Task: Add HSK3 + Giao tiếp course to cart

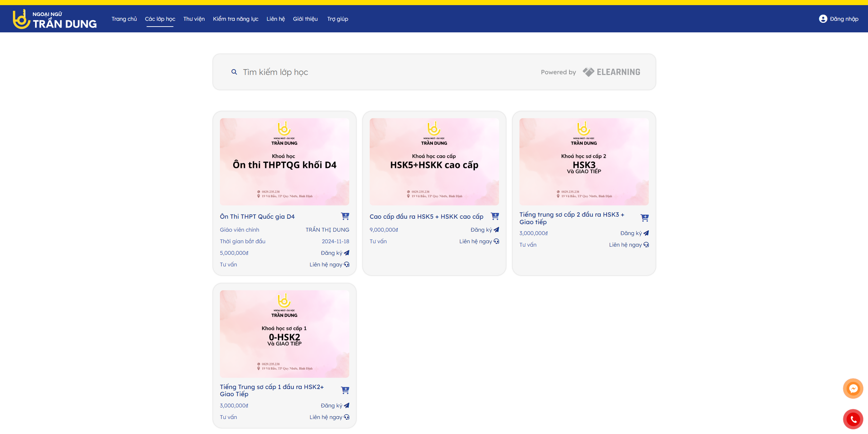Action: tap(644, 218)
